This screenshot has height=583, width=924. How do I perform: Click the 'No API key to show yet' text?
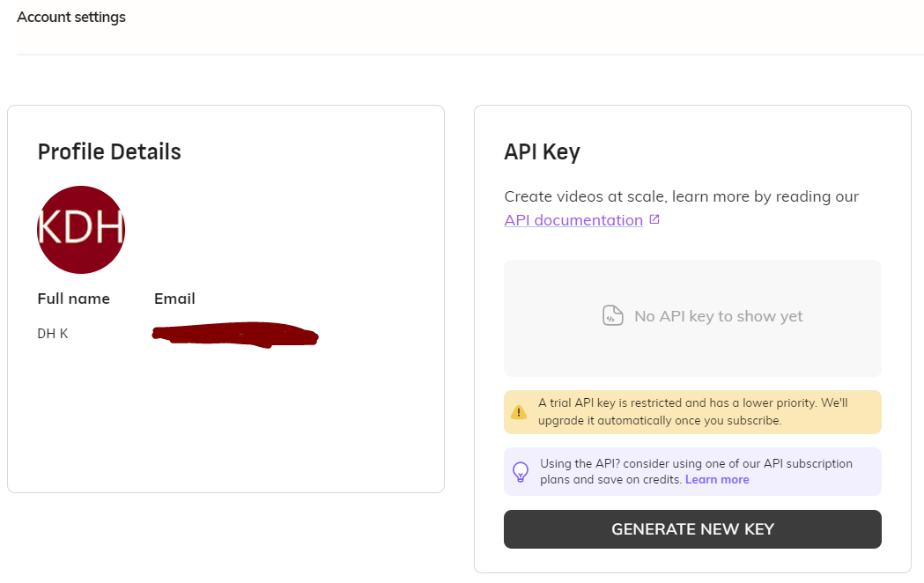pyautogui.click(x=719, y=316)
